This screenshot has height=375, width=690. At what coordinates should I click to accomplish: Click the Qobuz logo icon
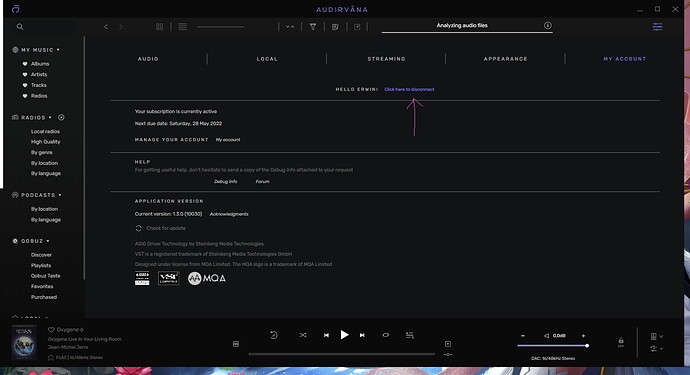tap(15, 241)
